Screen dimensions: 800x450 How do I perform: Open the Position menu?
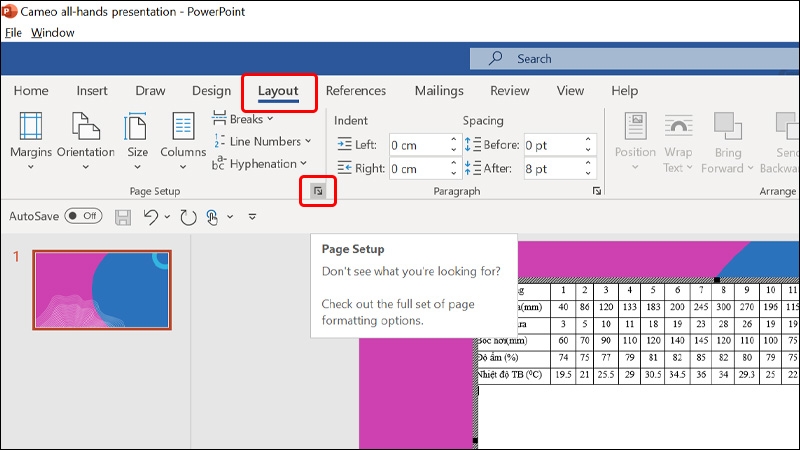point(635,141)
